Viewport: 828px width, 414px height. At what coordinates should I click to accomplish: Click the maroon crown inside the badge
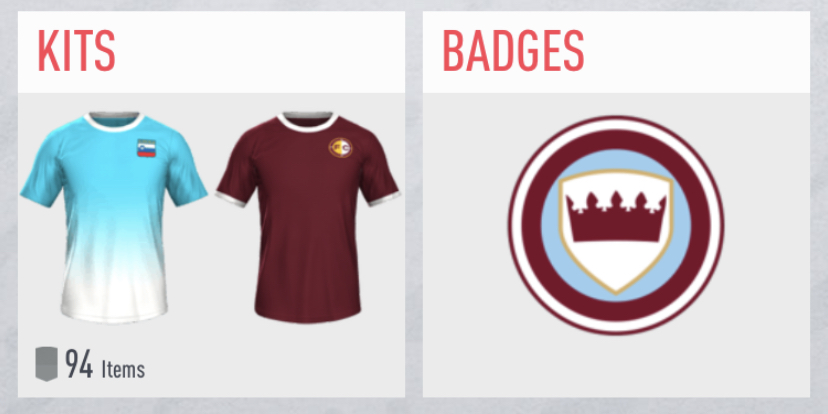[616, 217]
